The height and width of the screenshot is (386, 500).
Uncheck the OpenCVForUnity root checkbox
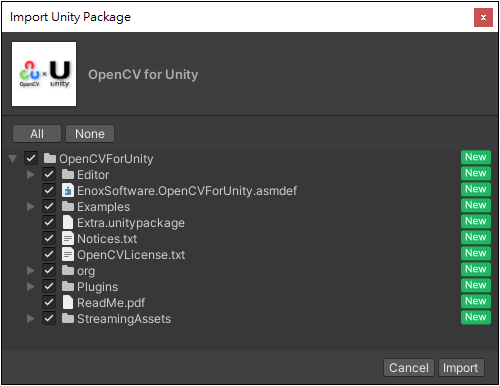coord(31,158)
